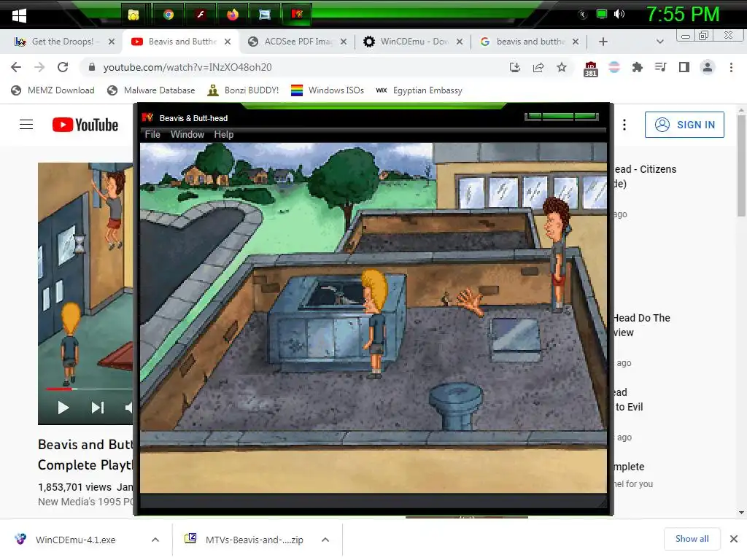This screenshot has width=747, height=560.
Task: Click the roof vent pipe in game
Action: pyautogui.click(x=457, y=405)
